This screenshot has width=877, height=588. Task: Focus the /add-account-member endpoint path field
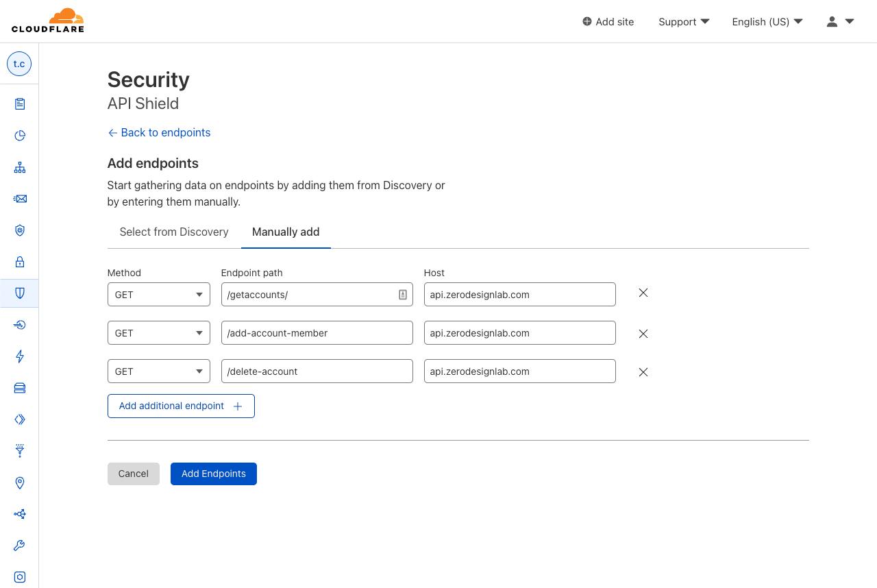[317, 333]
